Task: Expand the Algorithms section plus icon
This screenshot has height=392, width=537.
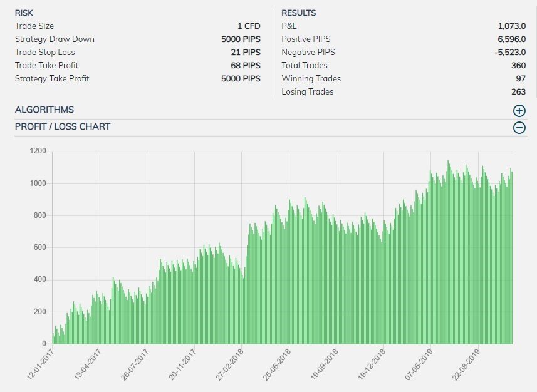Action: [x=519, y=111]
